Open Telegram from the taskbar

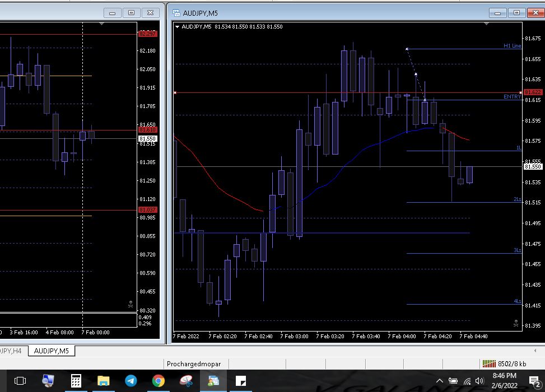click(131, 381)
